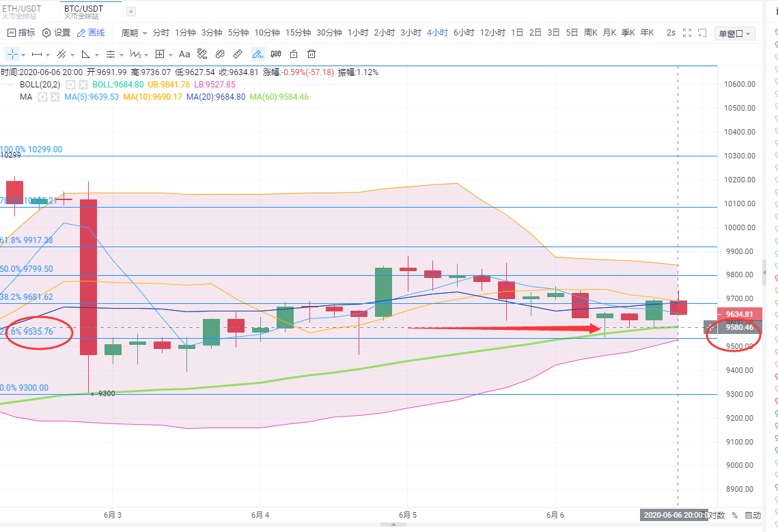
Task: Enter fullscreen chart mode
Action: (687, 33)
